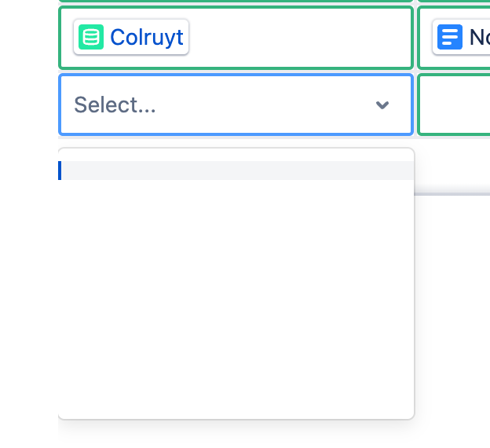Image resolution: width=490 pixels, height=448 pixels.
Task: Click the middle of the Select... field
Action: tap(236, 105)
